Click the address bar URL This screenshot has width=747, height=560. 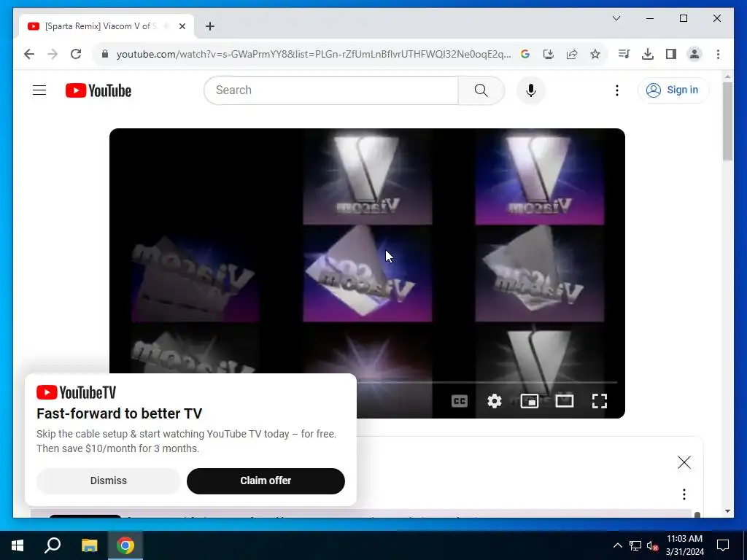[314, 54]
